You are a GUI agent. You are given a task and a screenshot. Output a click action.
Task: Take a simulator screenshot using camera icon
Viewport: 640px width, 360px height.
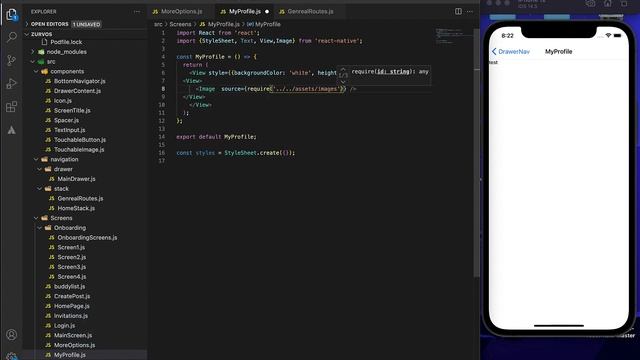coord(591,4)
